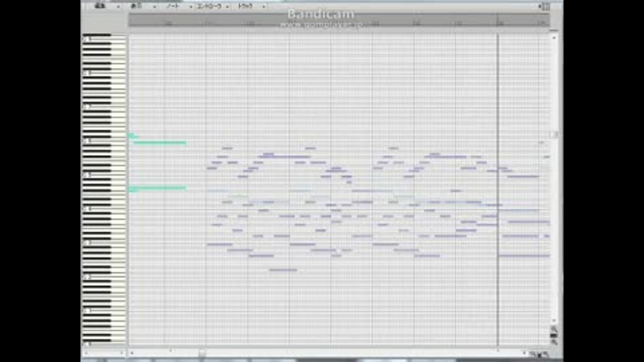The image size is (644, 362).
Task: Open the コントローラ menu
Action: 209,6
